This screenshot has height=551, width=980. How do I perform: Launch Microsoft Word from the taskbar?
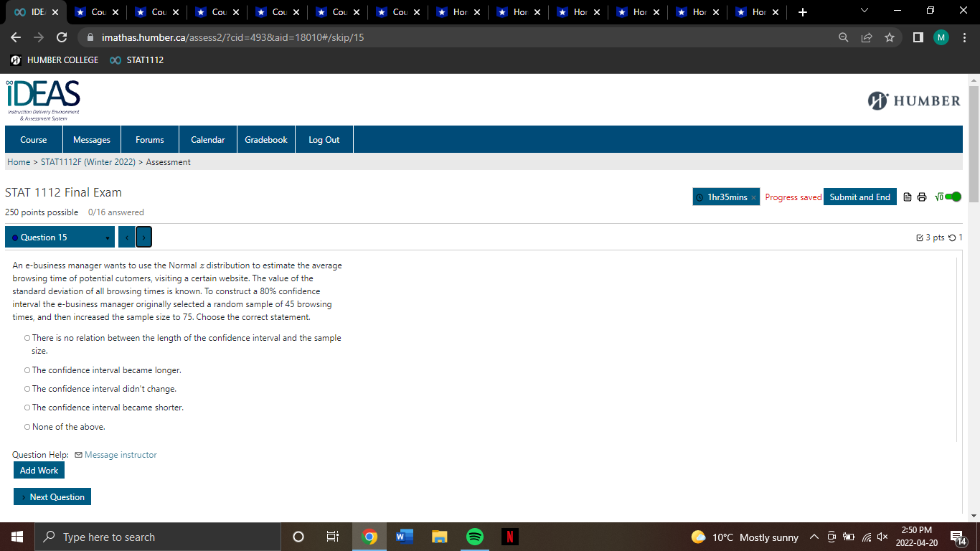point(403,537)
